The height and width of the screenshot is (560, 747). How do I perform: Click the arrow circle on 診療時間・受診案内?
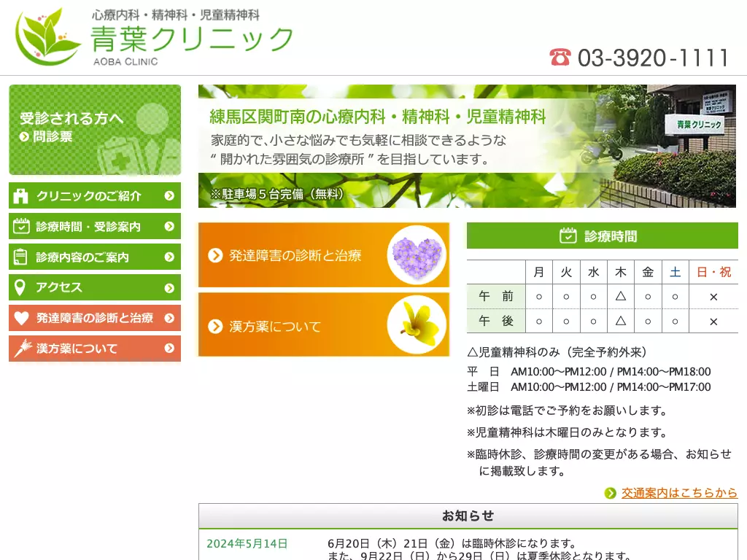[x=169, y=226]
